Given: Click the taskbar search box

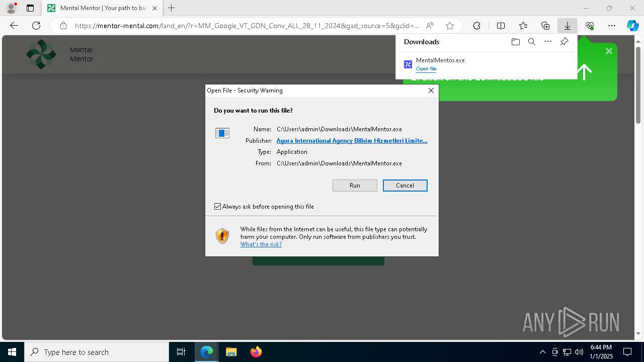Looking at the screenshot, I should (x=97, y=352).
